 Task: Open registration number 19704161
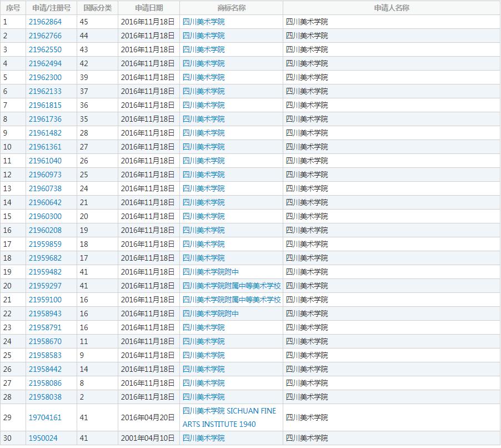45,417
